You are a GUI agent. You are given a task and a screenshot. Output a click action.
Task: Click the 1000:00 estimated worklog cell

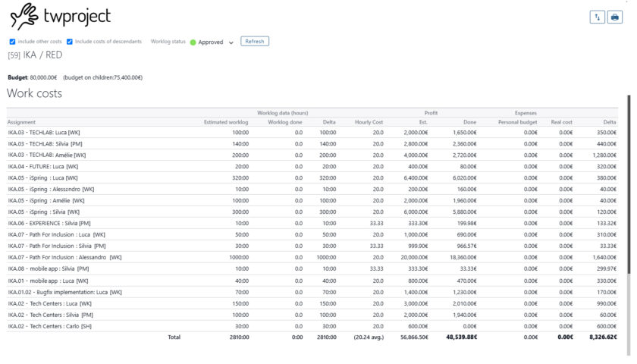point(239,258)
